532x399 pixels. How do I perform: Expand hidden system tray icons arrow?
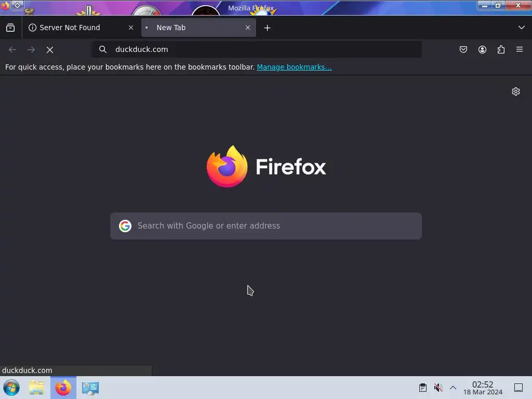click(x=453, y=388)
